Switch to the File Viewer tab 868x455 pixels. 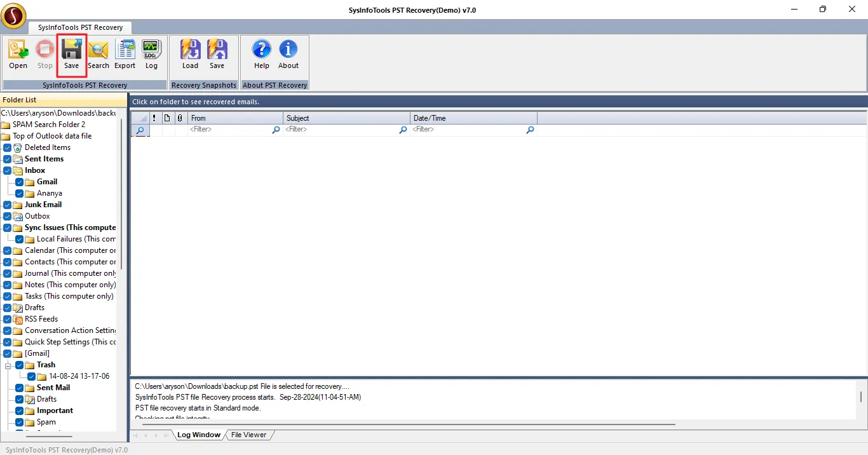pyautogui.click(x=249, y=435)
